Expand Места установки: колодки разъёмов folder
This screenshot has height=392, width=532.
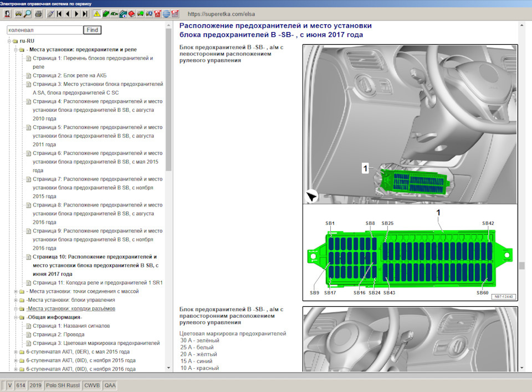click(x=16, y=308)
